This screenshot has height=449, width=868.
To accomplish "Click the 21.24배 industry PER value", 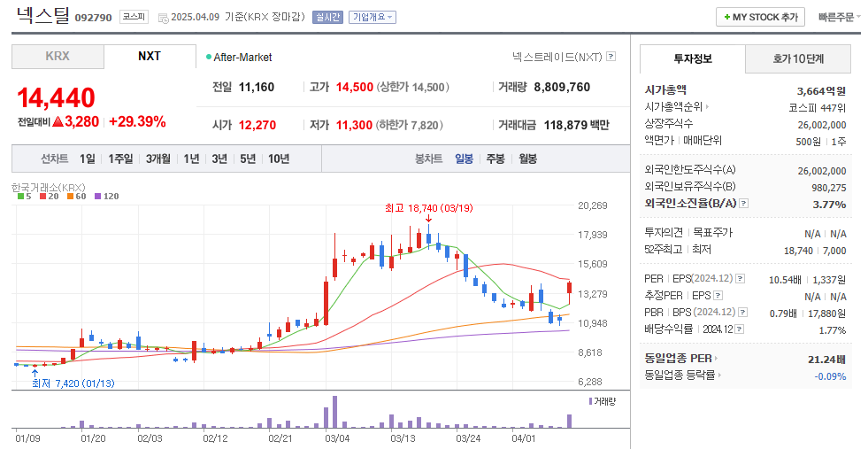I will click(x=826, y=360).
